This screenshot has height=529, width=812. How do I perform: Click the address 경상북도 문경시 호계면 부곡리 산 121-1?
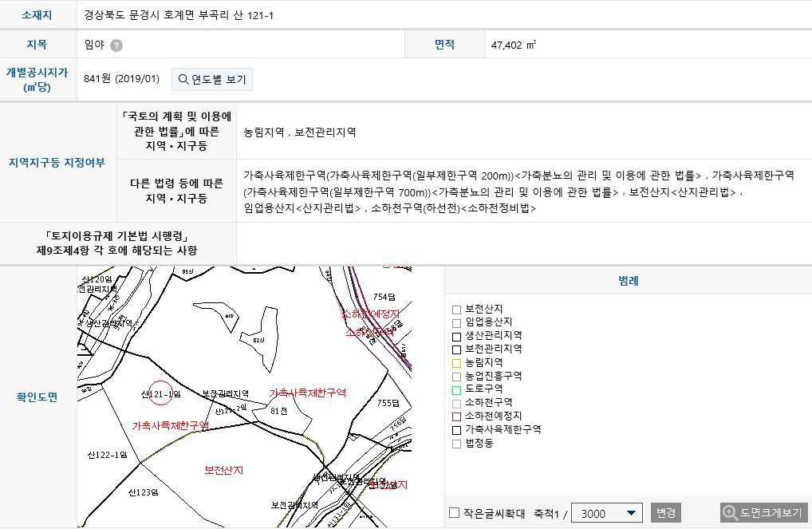(179, 15)
